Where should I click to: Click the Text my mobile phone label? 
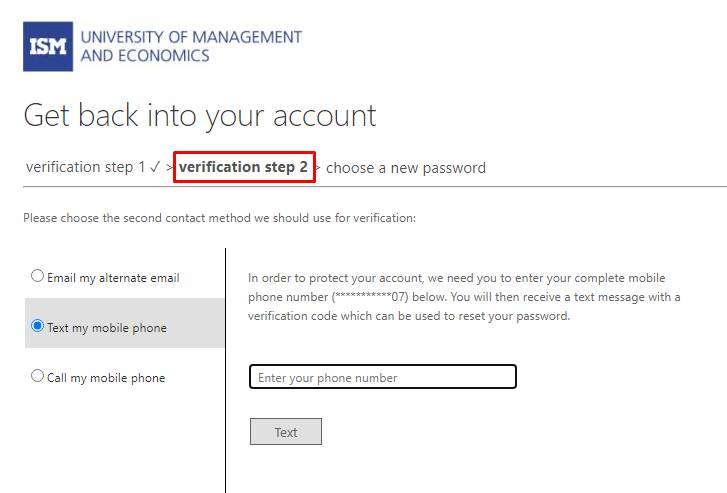click(x=107, y=328)
